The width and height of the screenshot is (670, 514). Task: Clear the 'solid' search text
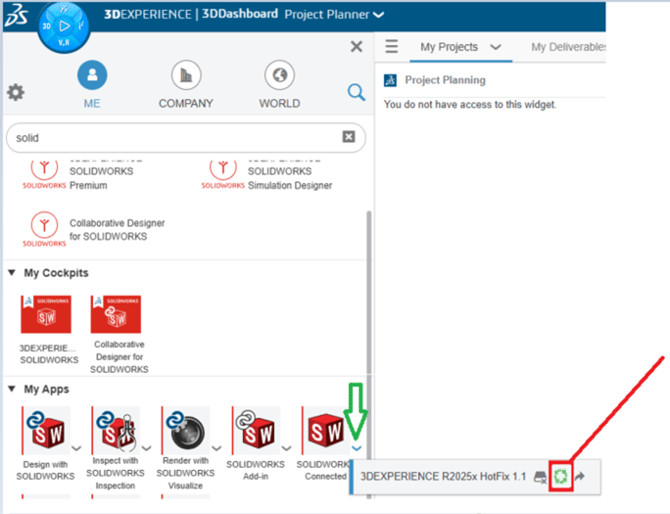coord(349,137)
